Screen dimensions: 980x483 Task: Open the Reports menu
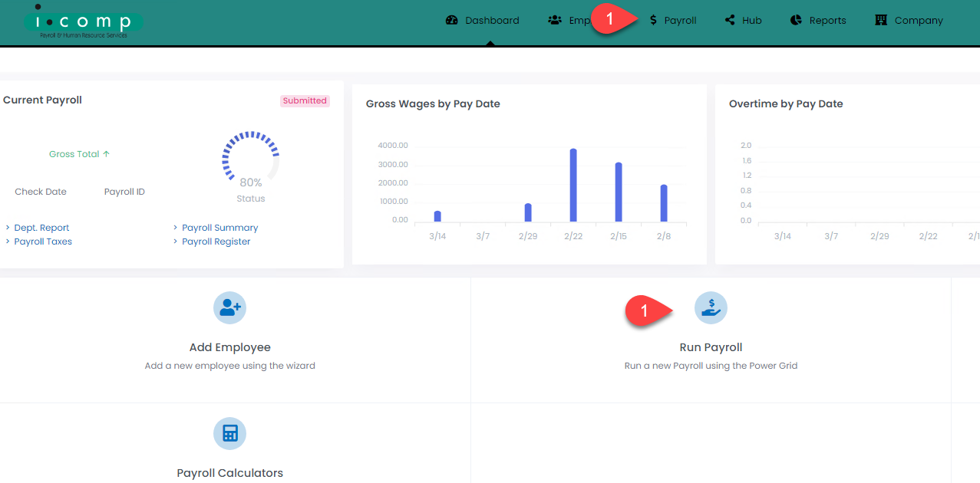(x=818, y=21)
